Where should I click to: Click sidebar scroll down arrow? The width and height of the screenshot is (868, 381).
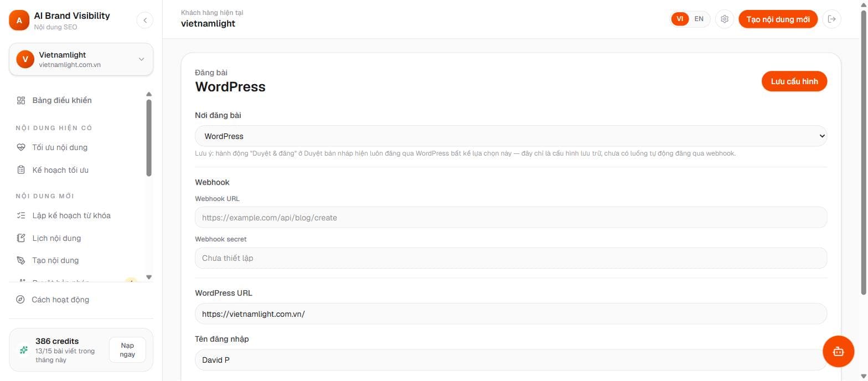[x=148, y=277]
